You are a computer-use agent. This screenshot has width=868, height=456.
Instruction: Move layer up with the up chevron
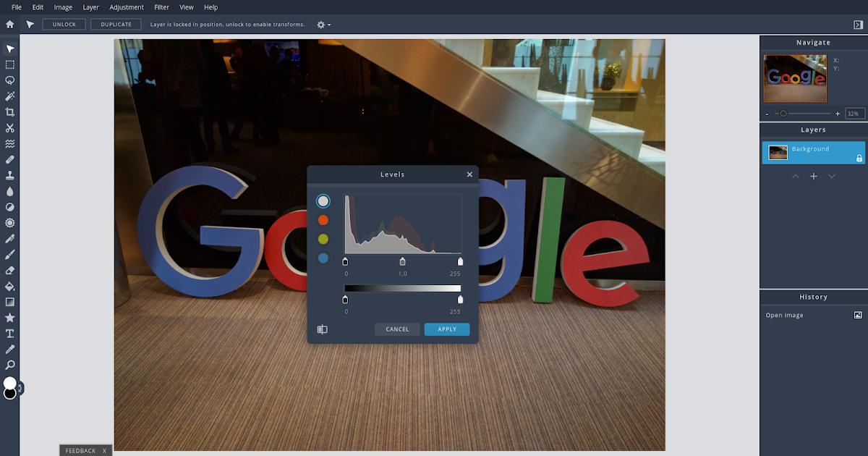click(x=796, y=176)
